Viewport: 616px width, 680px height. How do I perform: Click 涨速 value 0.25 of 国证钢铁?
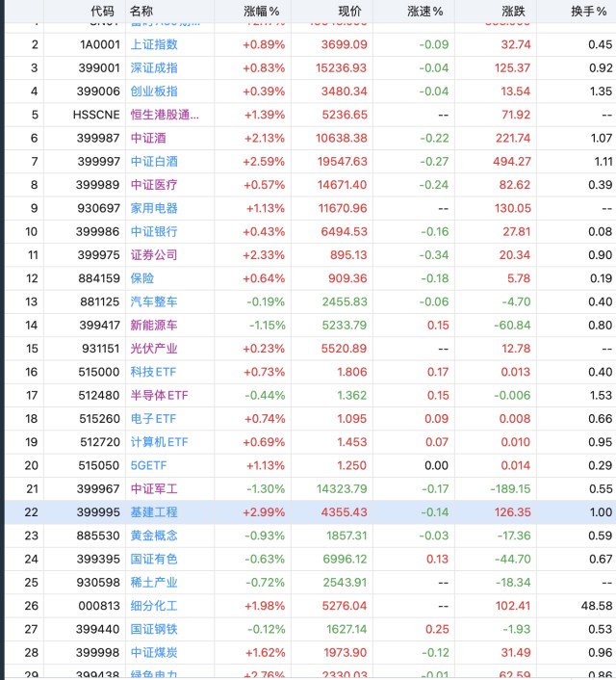pos(437,630)
